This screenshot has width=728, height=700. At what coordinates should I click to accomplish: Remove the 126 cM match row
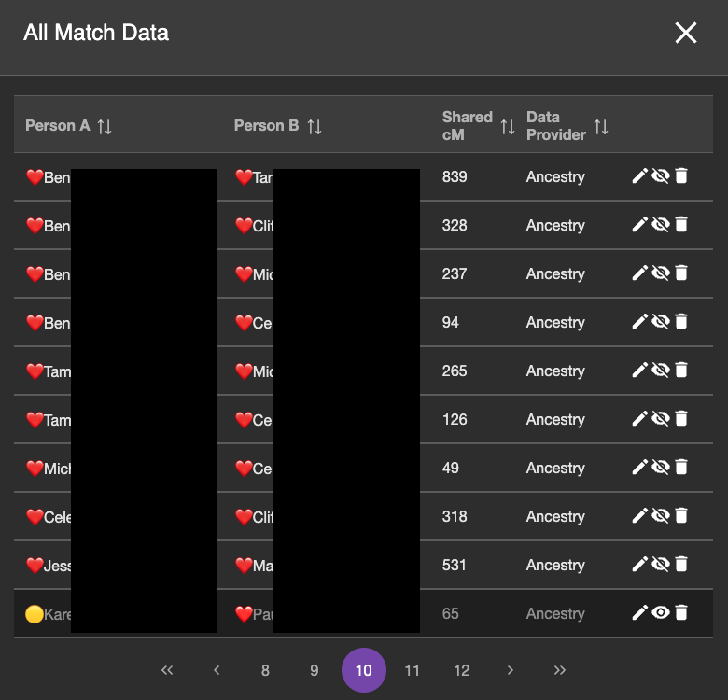(681, 419)
